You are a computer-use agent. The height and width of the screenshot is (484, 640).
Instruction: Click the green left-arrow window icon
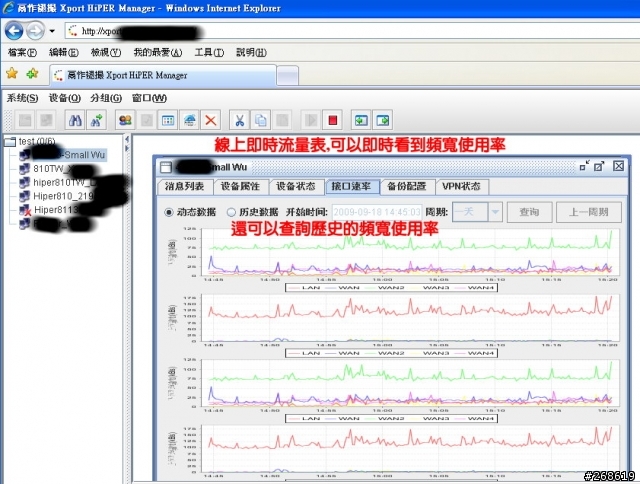(361, 120)
